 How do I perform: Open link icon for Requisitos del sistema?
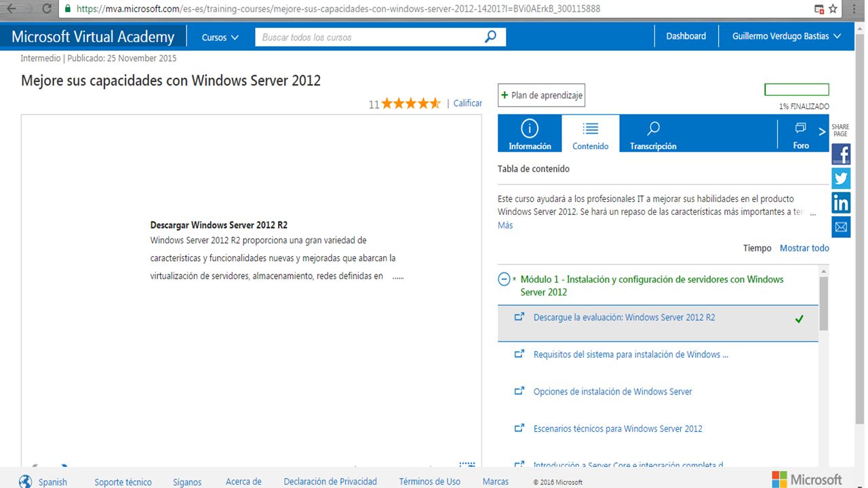click(x=519, y=354)
